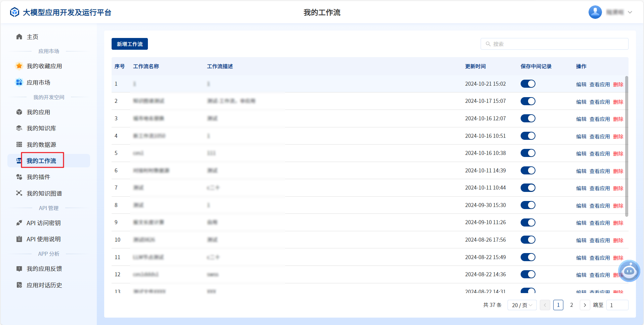This screenshot has width=644, height=325.
Task: Click the home icon beside 主页
Action: tap(19, 37)
